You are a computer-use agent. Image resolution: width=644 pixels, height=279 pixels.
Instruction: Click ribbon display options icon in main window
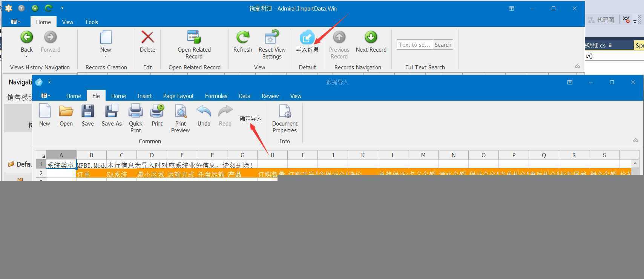[x=511, y=8]
